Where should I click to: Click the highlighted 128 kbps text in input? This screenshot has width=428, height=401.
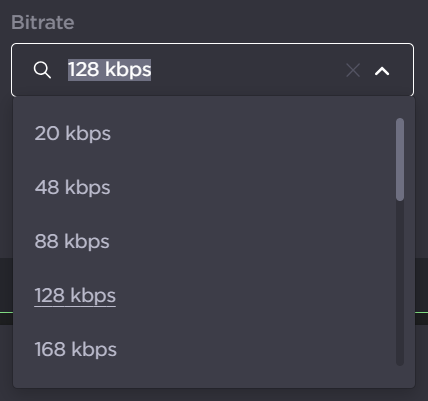(110, 70)
